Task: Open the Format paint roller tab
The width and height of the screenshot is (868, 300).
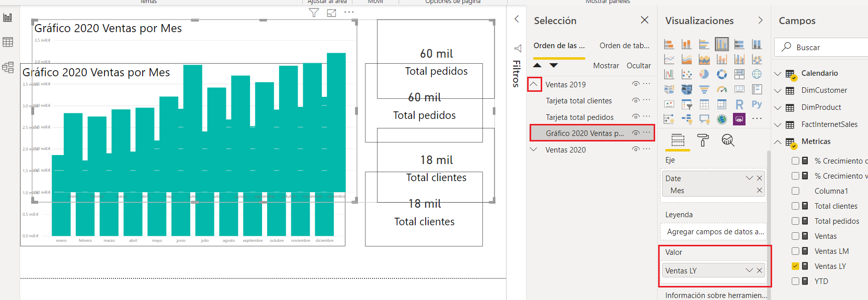Action: click(x=703, y=140)
